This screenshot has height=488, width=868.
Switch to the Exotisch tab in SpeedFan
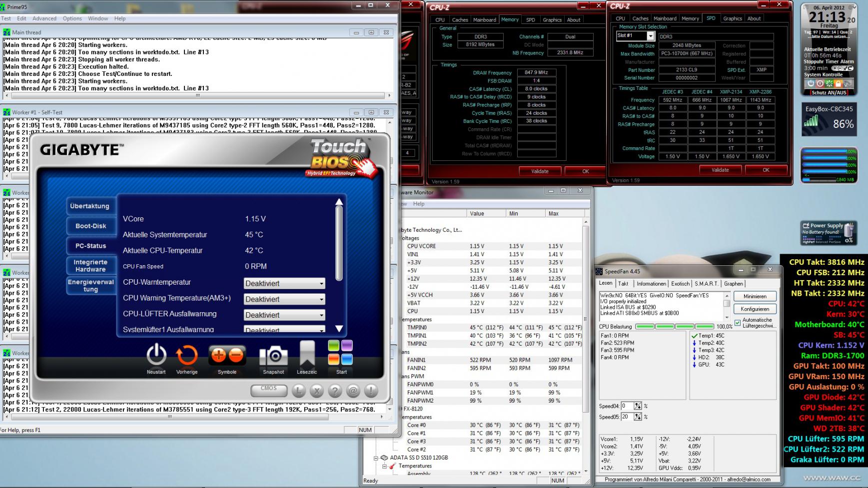tap(680, 284)
